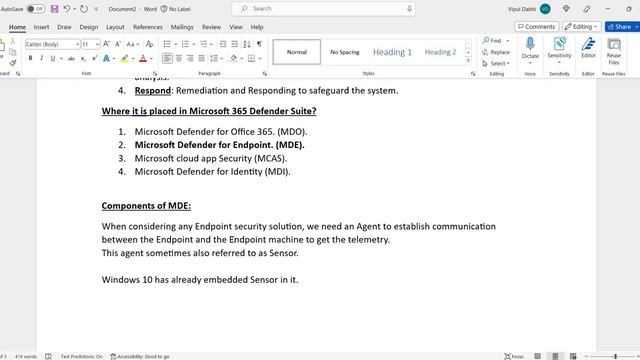Screen dimensions: 640x360
Task: Show paragraph marks (pilcrow)
Action: pyautogui.click(x=259, y=44)
